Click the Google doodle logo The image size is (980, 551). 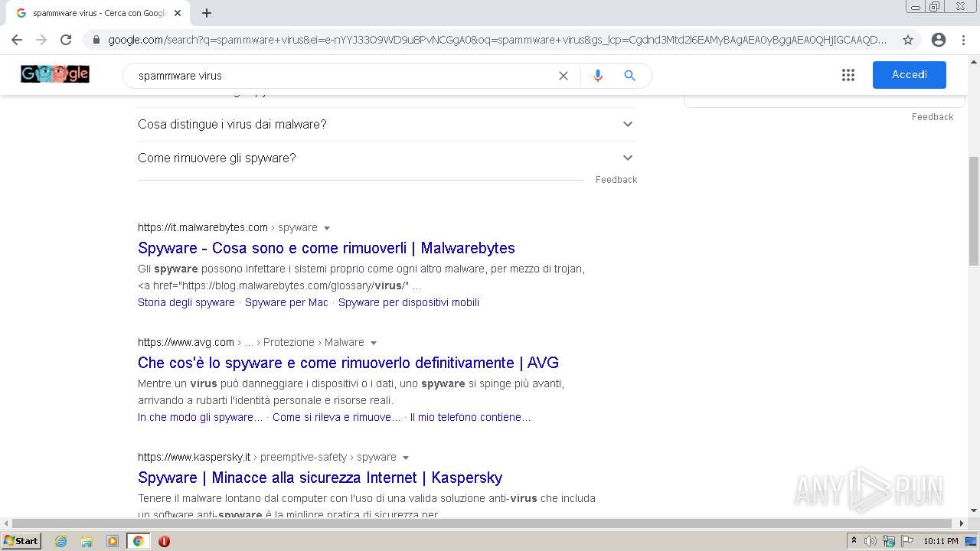coord(55,74)
